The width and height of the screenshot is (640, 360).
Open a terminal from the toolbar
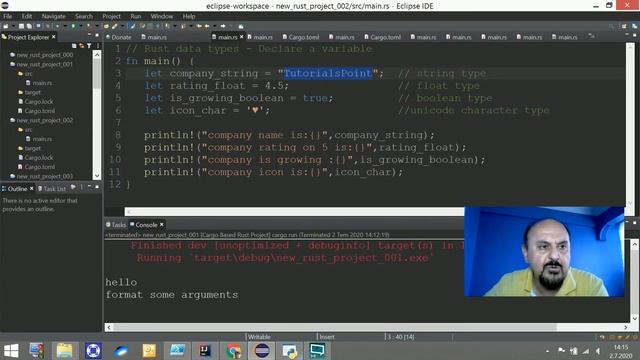38,26
